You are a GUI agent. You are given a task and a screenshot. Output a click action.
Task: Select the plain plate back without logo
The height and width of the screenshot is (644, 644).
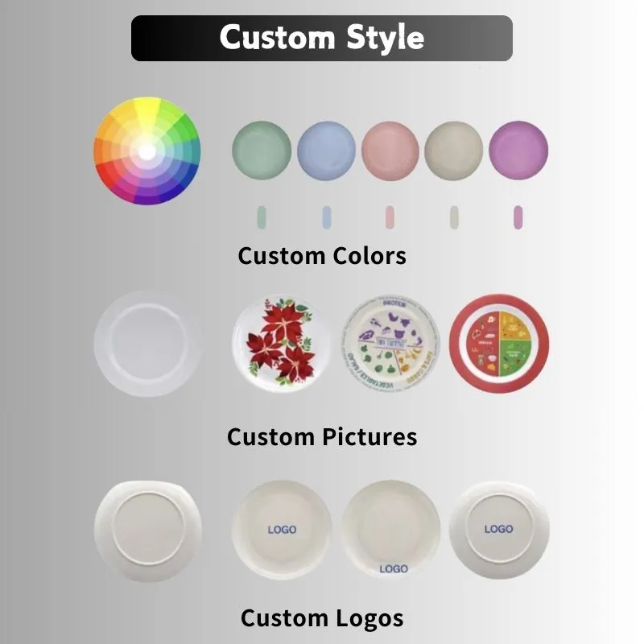point(148,530)
